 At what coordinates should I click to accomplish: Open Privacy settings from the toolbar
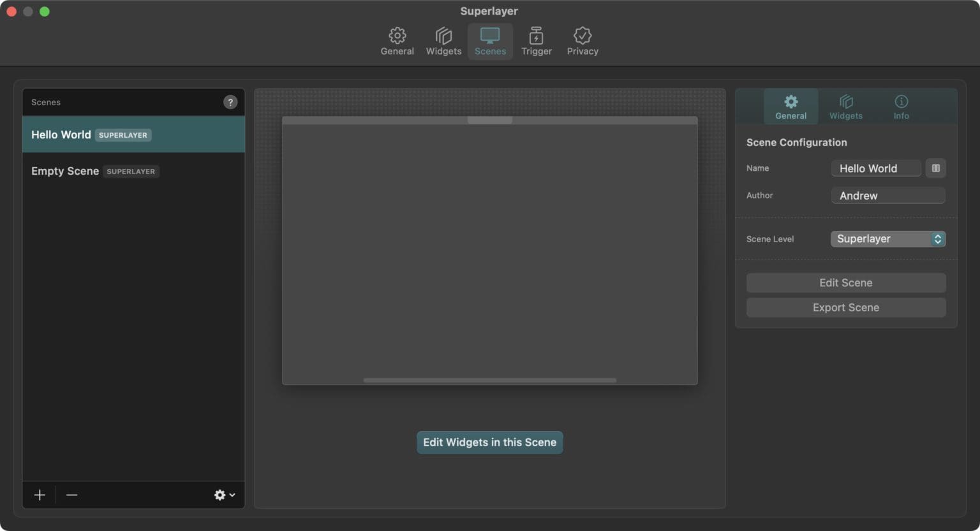[581, 40]
